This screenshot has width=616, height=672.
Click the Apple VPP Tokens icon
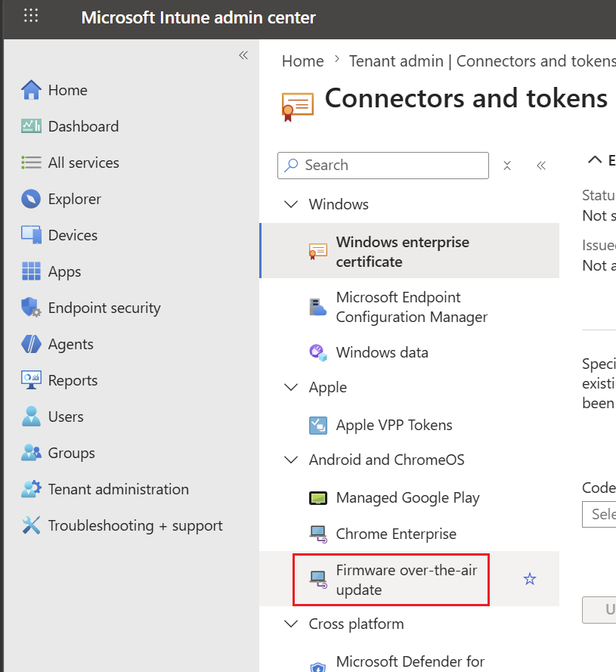coord(318,425)
